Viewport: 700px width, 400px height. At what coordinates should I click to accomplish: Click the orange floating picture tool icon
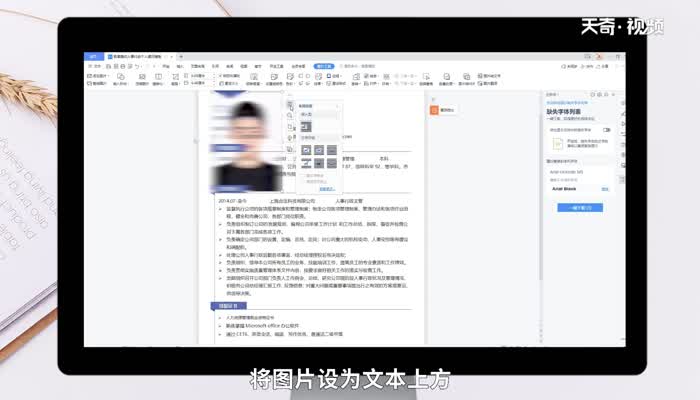click(434, 110)
